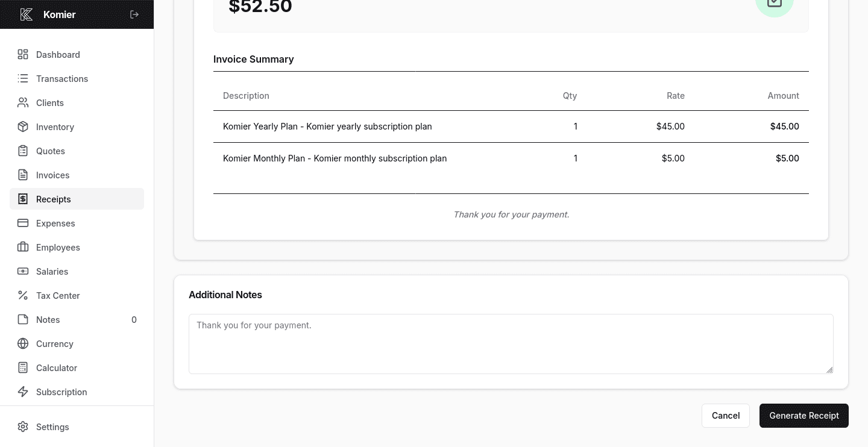Viewport: 868px width, 447px height.
Task: Click the Expenses card icon
Action: pyautogui.click(x=23, y=223)
